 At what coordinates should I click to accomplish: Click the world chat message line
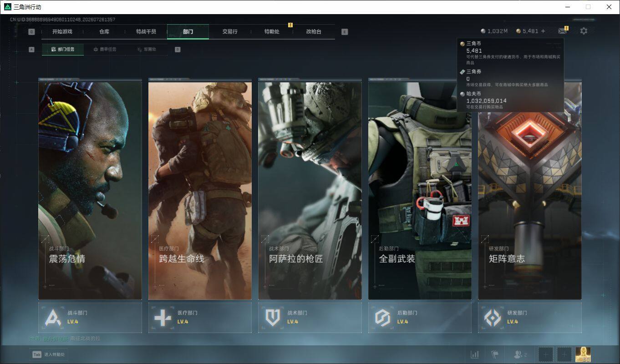[x=65, y=339]
